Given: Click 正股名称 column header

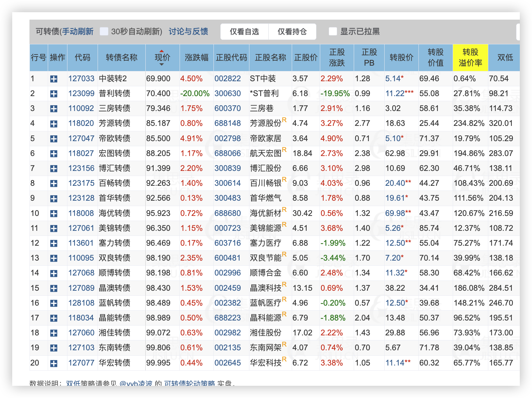Looking at the screenshot, I should [x=270, y=58].
